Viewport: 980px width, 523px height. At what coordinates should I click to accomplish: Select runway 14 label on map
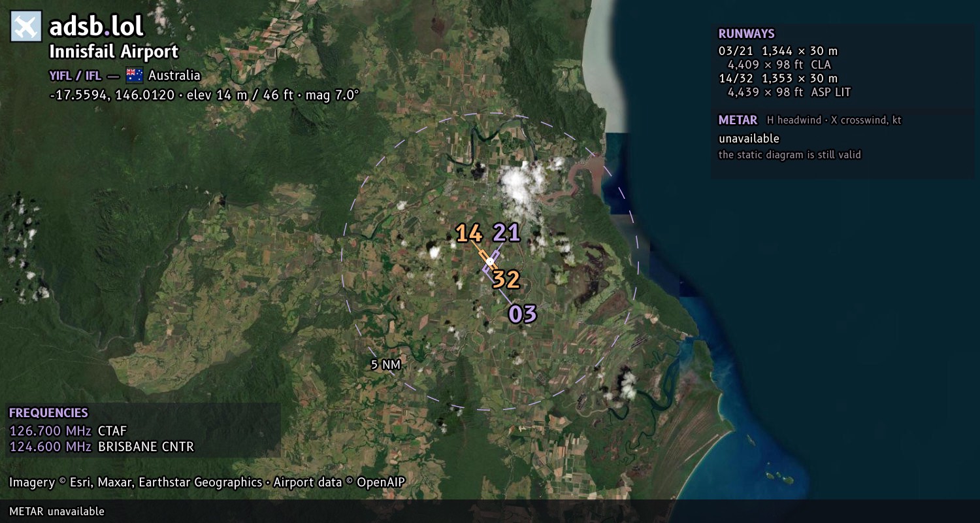tap(468, 233)
